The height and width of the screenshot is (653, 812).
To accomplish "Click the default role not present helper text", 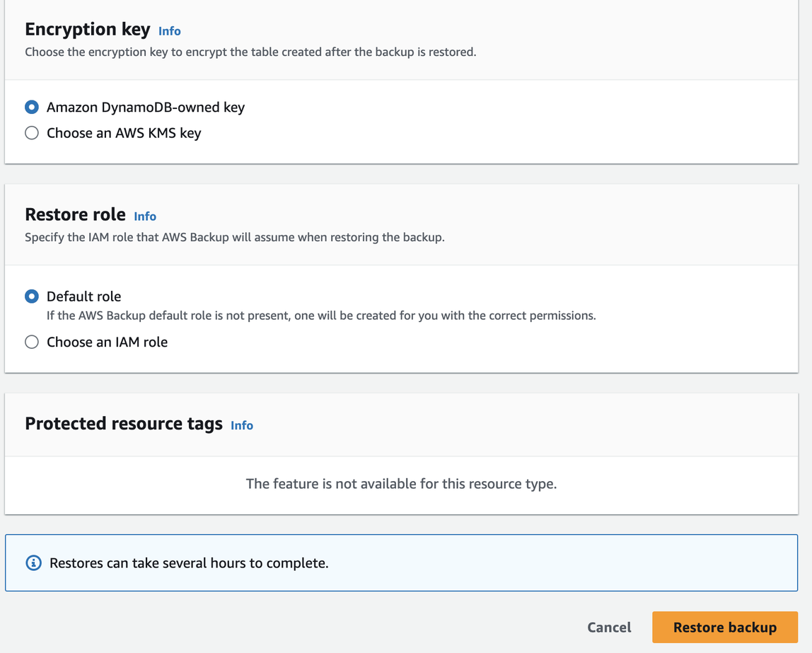I will click(x=321, y=316).
